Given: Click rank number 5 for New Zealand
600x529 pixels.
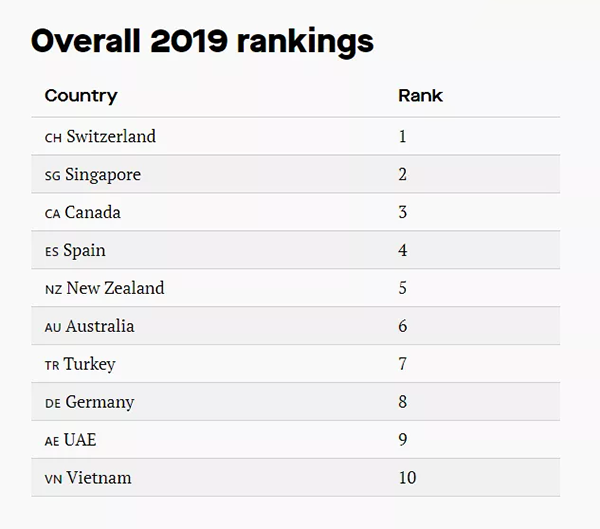Looking at the screenshot, I should (403, 288).
